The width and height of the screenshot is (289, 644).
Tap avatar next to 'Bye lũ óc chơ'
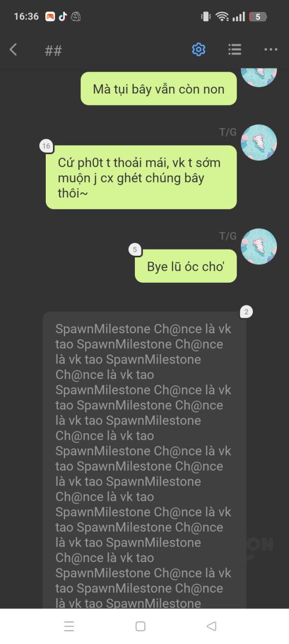point(259,247)
